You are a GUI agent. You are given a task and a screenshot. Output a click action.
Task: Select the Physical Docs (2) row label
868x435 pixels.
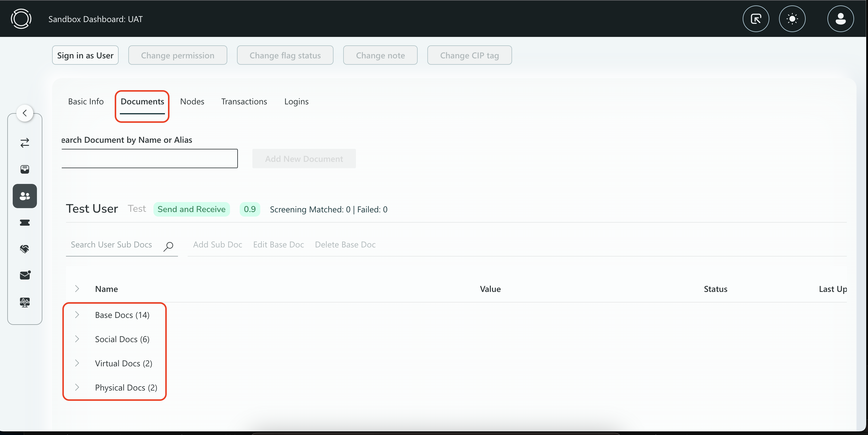click(x=126, y=388)
